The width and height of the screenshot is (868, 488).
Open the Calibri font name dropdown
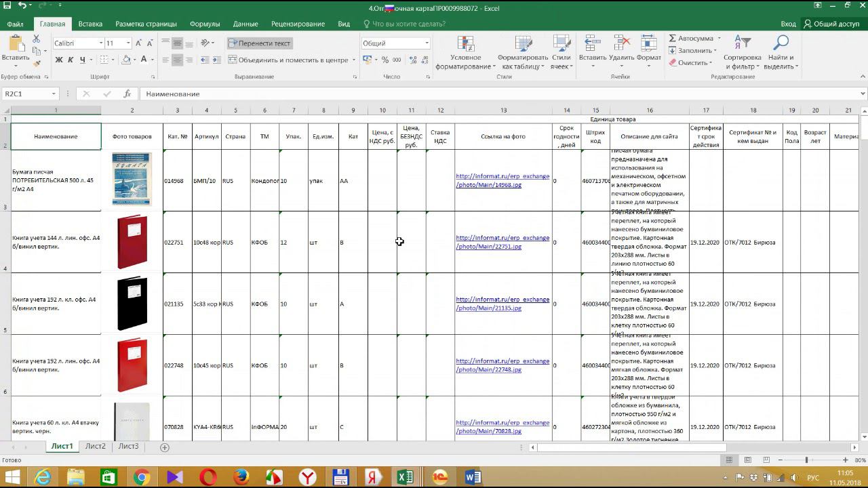click(x=101, y=43)
